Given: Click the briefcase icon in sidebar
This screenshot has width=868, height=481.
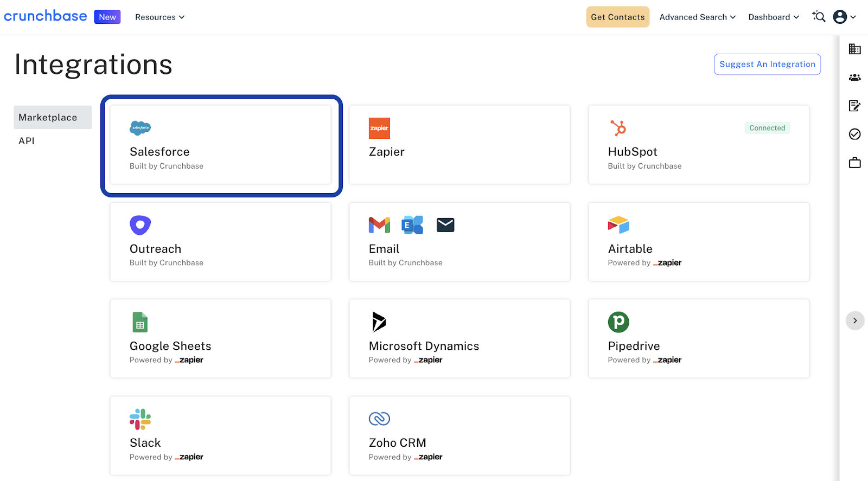Looking at the screenshot, I should tap(855, 163).
